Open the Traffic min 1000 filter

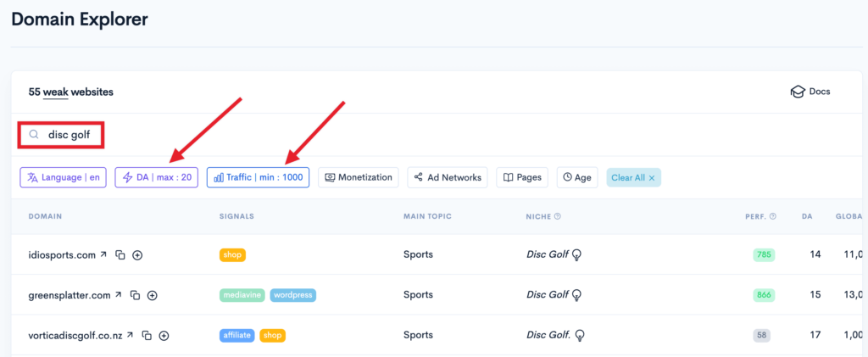pyautogui.click(x=258, y=177)
